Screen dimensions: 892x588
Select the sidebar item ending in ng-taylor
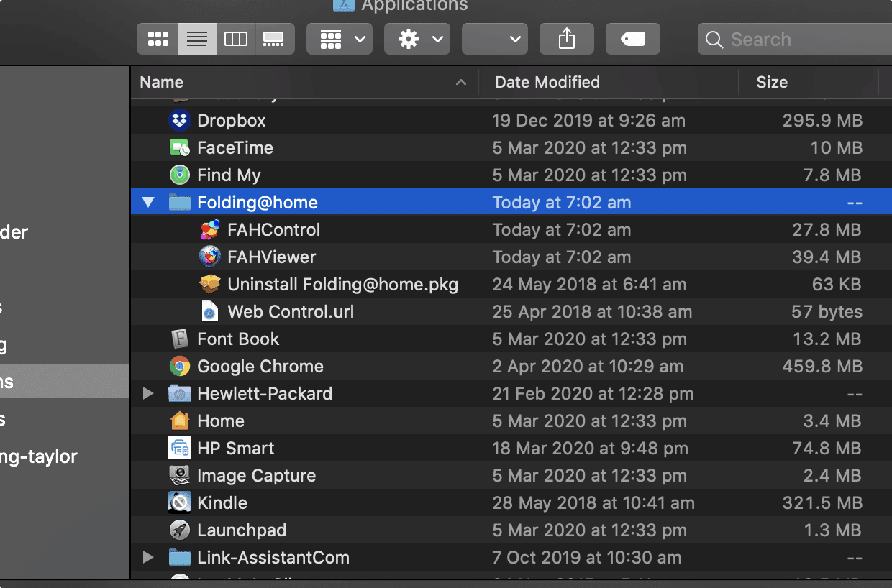click(39, 457)
